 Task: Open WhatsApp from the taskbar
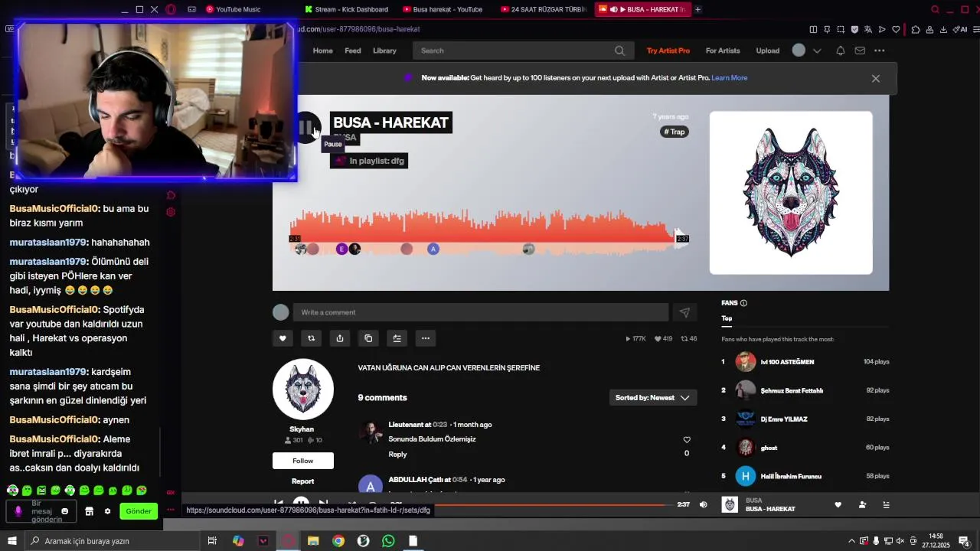pos(388,541)
